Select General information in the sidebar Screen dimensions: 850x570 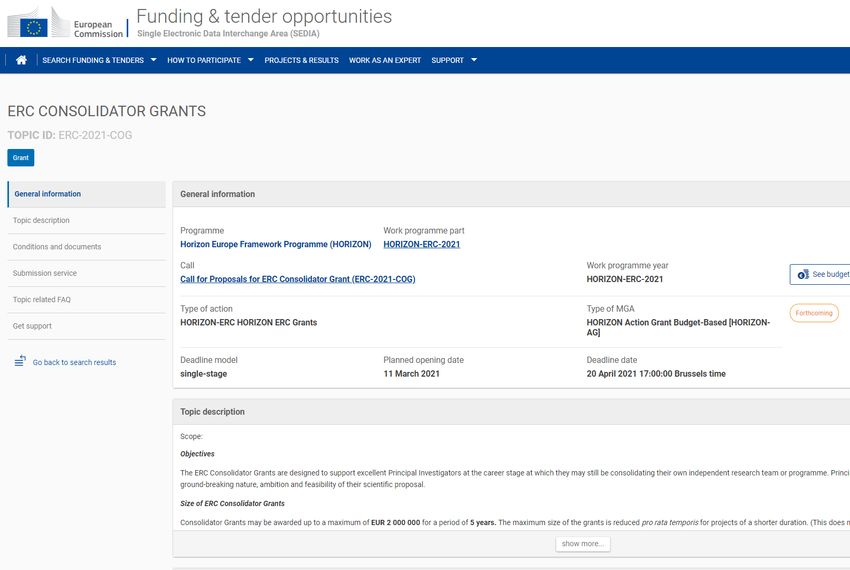pos(87,194)
